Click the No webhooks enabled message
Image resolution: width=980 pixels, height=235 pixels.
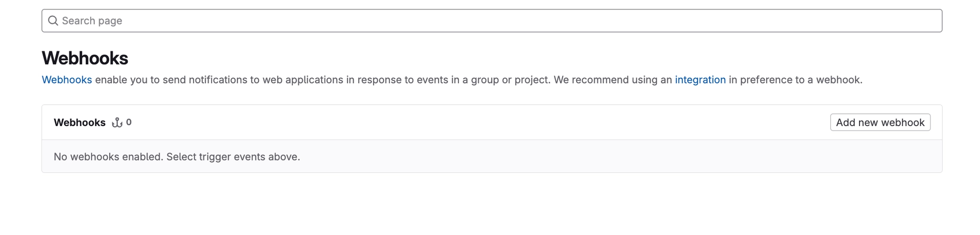pos(108,157)
